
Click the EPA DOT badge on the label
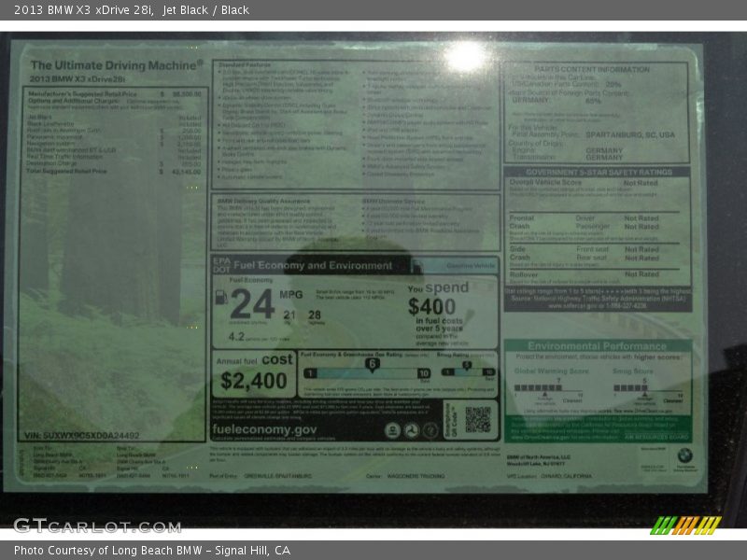click(220, 265)
